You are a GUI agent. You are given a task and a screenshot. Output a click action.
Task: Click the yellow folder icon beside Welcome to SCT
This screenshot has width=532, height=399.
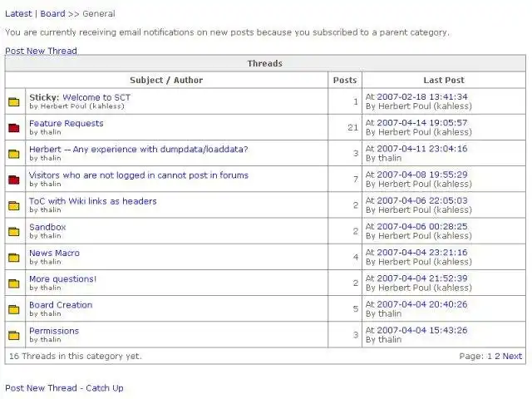click(x=14, y=101)
